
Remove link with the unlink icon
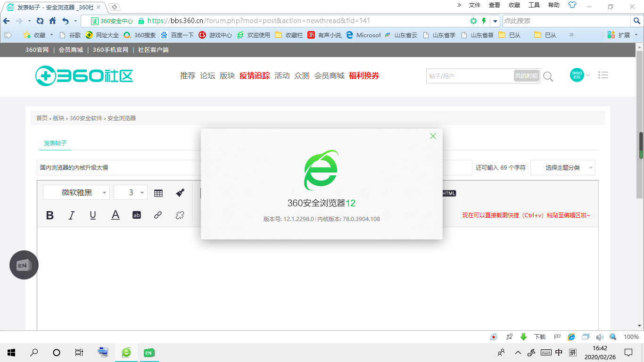(x=180, y=215)
